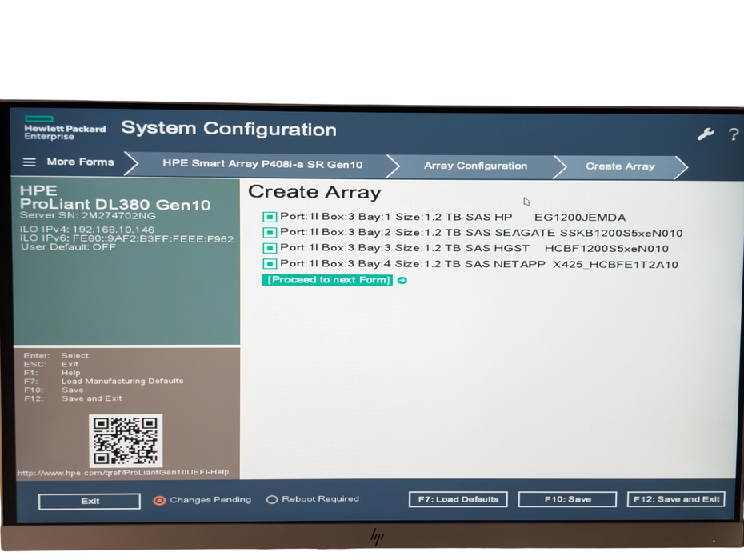This screenshot has height=560, width=744.
Task: Select the NETAPP X425_HCBFE1T2A10 row text
Action: [478, 264]
